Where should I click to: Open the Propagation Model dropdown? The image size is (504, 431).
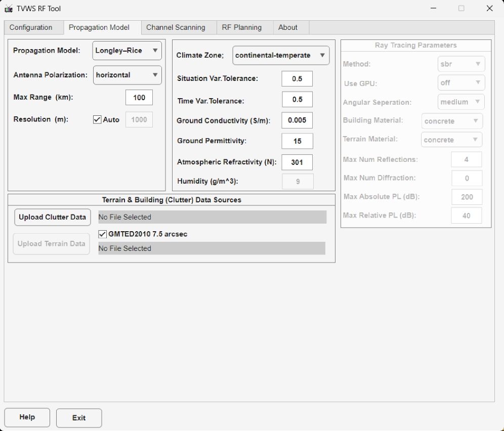click(127, 51)
